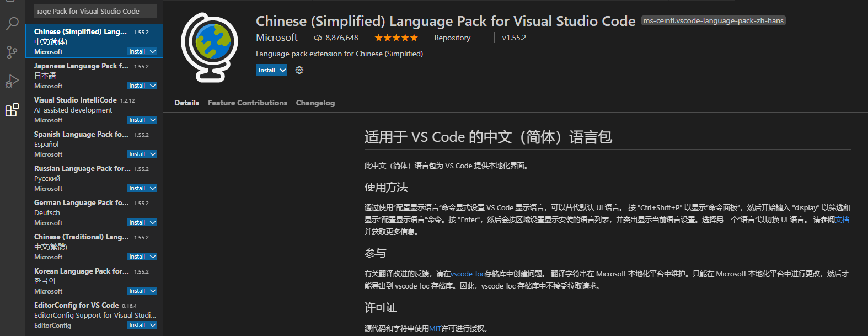Select Spanish Language Pack list entry
Viewport: 868px width, 336px height.
(x=94, y=143)
